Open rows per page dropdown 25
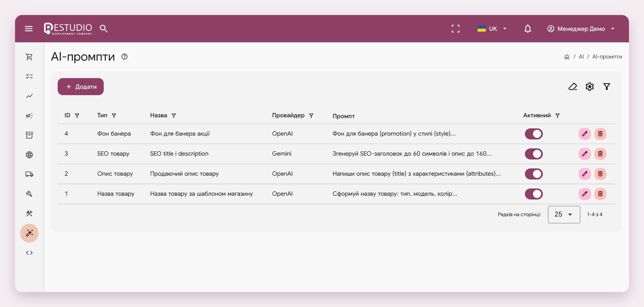644x307 pixels. (x=564, y=215)
